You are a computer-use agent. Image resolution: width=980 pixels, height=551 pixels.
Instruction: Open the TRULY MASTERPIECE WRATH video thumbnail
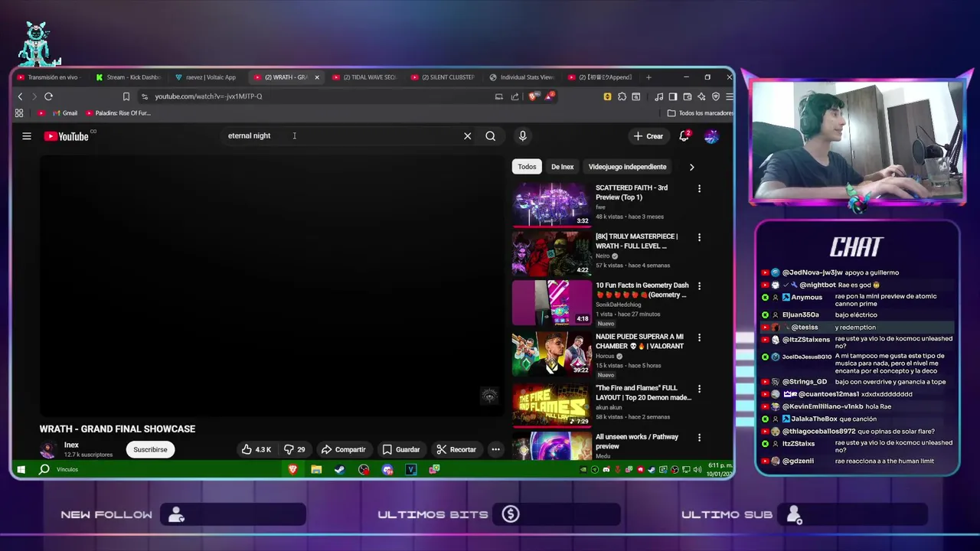point(551,253)
